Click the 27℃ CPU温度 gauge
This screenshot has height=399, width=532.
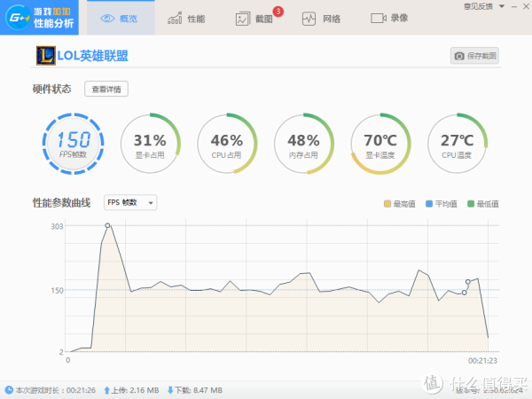(457, 144)
